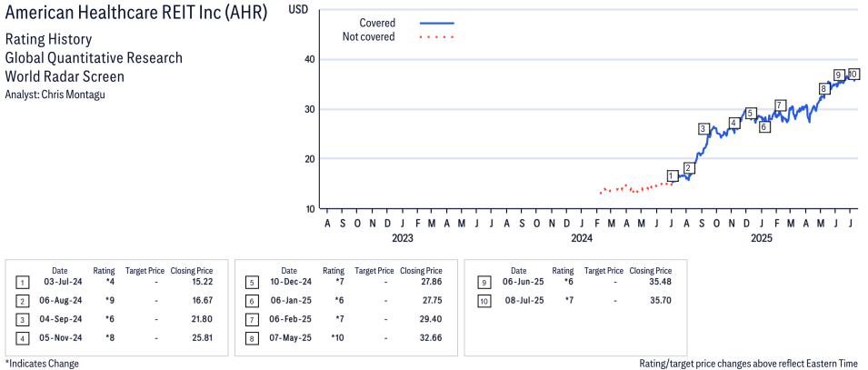The image size is (868, 370).
Task: Click rating marker 1 on chart
Action: tap(672, 175)
